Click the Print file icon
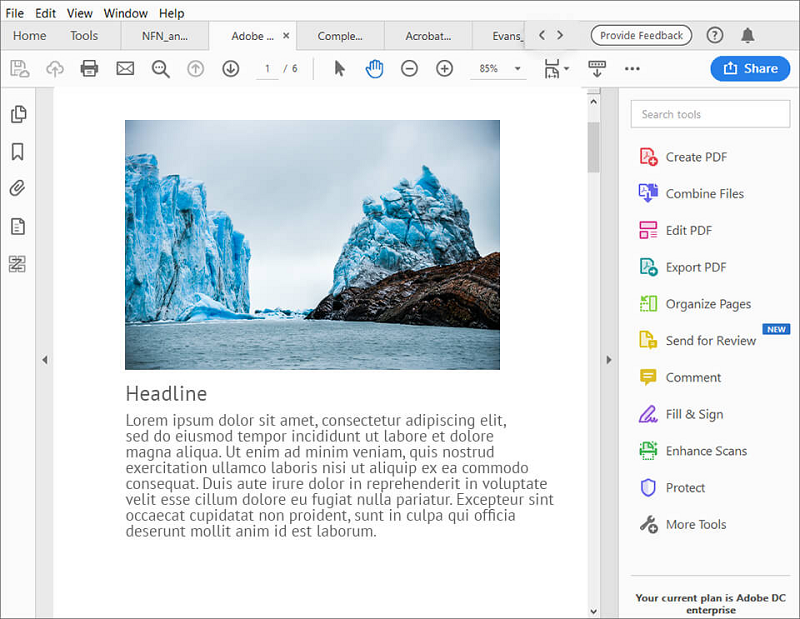 point(89,69)
